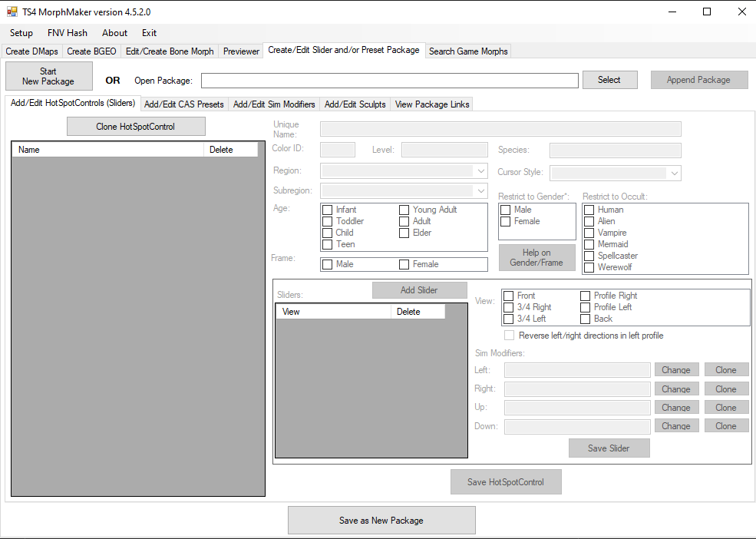Check the Vampire occult checkbox

pos(589,233)
